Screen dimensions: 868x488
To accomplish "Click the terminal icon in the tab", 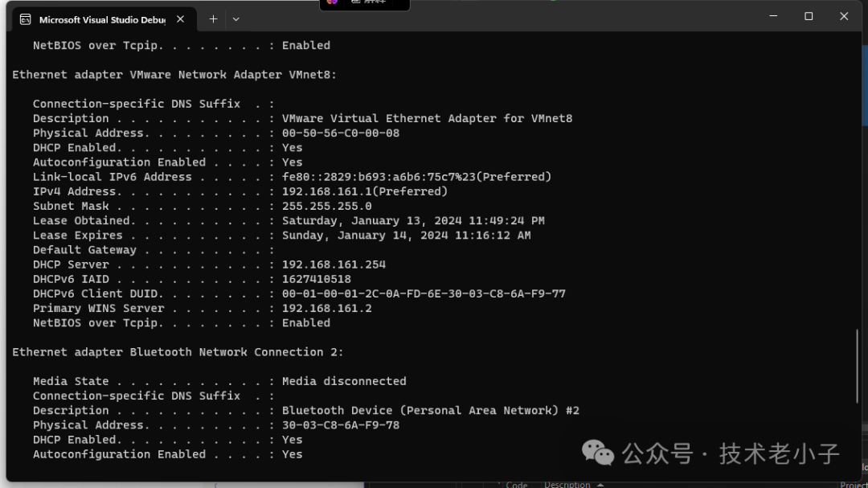I will pyautogui.click(x=26, y=18).
